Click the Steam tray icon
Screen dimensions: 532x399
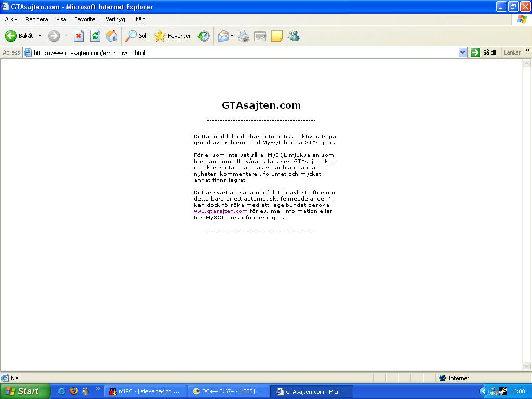(502, 392)
